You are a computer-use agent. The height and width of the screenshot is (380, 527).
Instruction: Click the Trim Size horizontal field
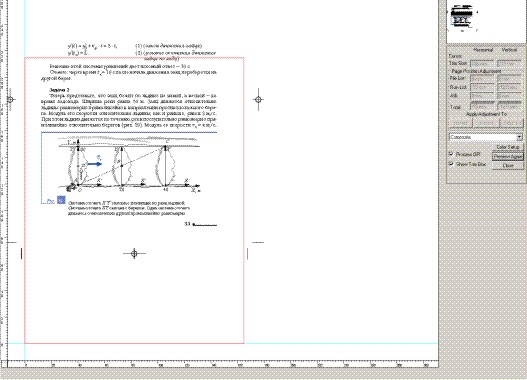(x=482, y=63)
